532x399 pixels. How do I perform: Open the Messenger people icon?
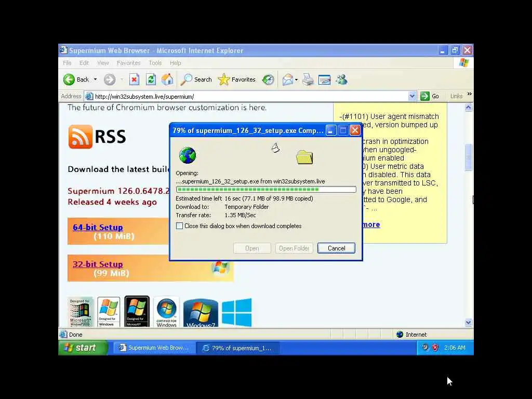[342, 79]
